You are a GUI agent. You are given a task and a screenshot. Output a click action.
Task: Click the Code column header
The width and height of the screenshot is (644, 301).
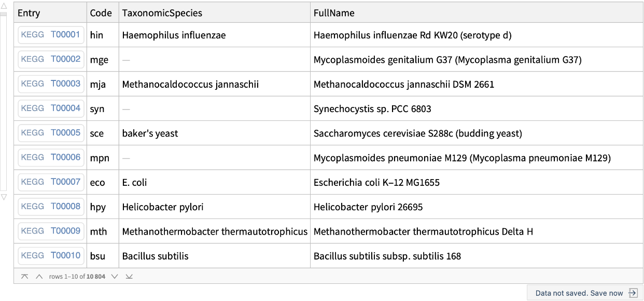click(101, 13)
